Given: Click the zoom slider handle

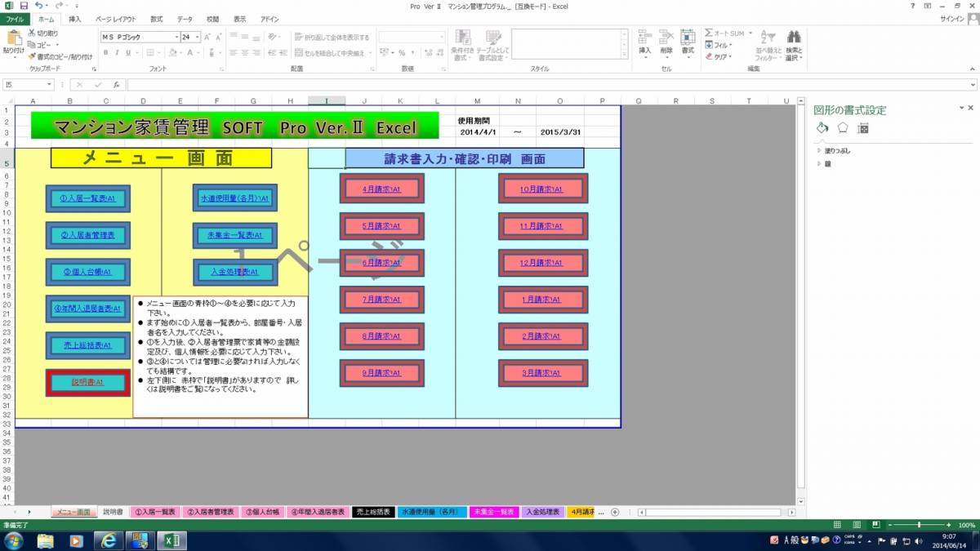Looking at the screenshot, I should click(x=919, y=525).
